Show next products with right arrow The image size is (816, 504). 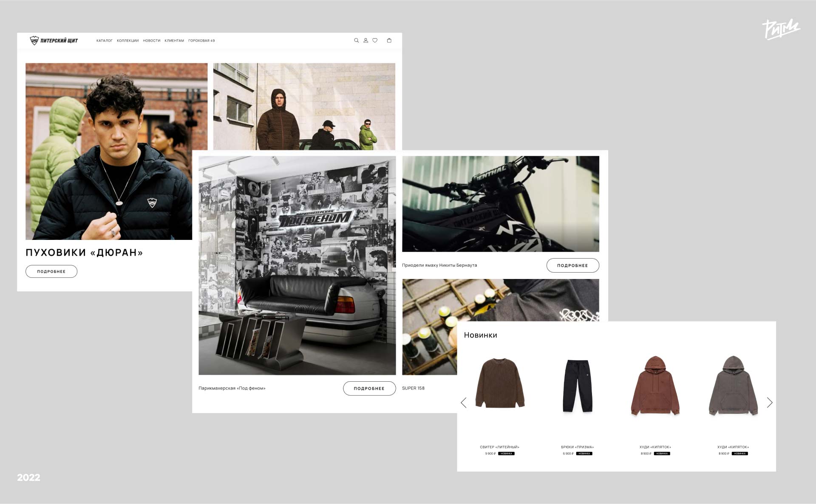point(769,403)
